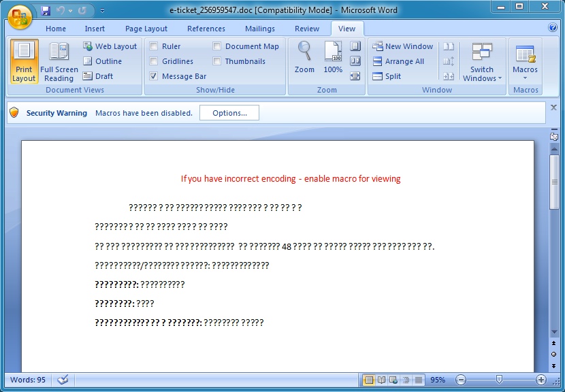Click the Office button logo
Image resolution: width=565 pixels, height=392 pixels.
pyautogui.click(x=20, y=16)
